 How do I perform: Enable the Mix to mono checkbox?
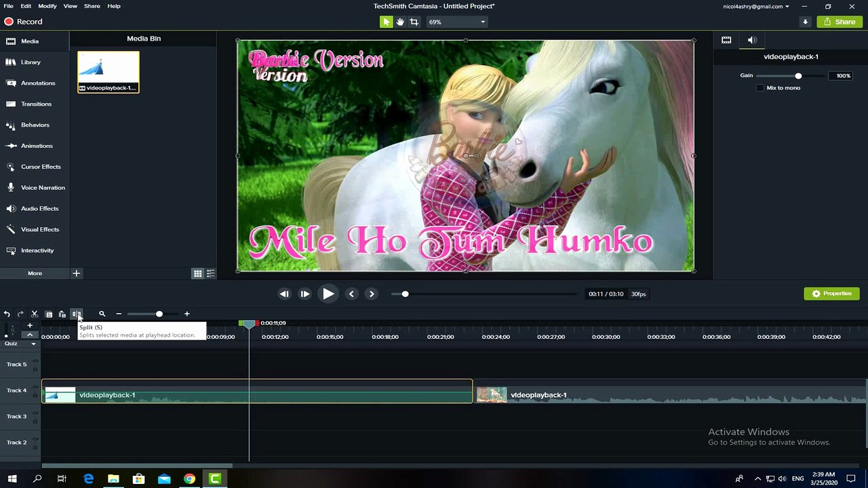(760, 88)
